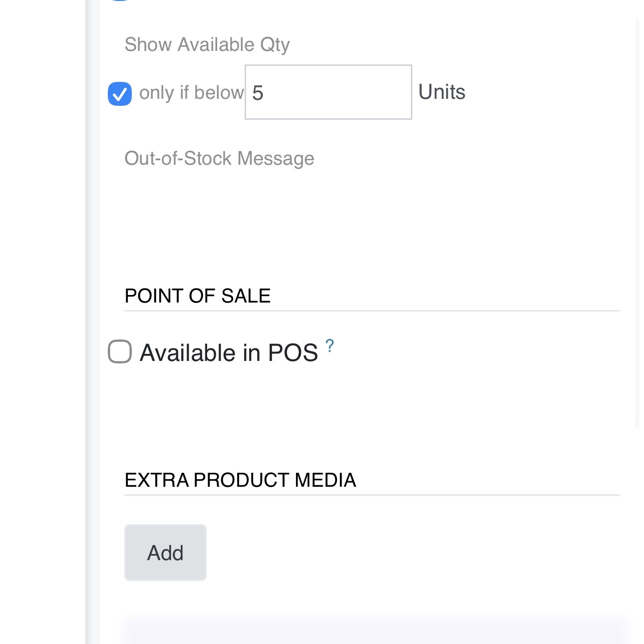The width and height of the screenshot is (644, 644).
Task: Click the vertical scrollbar on the right edge
Action: [x=637, y=225]
